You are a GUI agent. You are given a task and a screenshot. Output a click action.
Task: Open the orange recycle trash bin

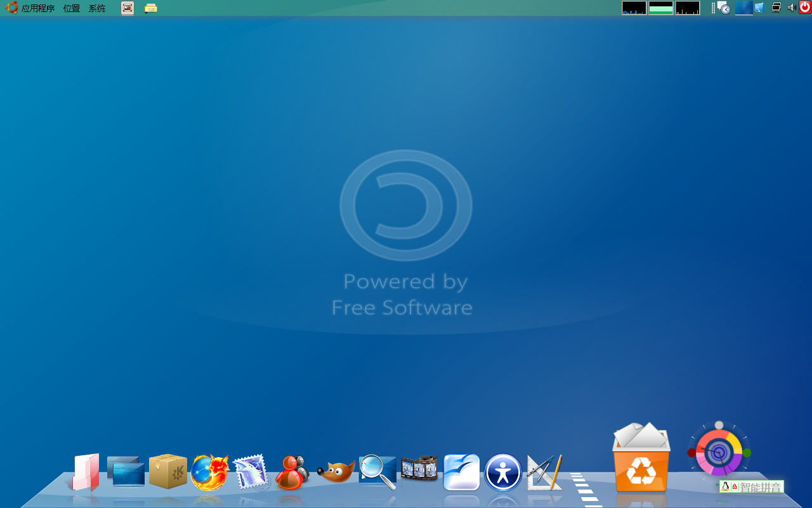[x=641, y=457]
